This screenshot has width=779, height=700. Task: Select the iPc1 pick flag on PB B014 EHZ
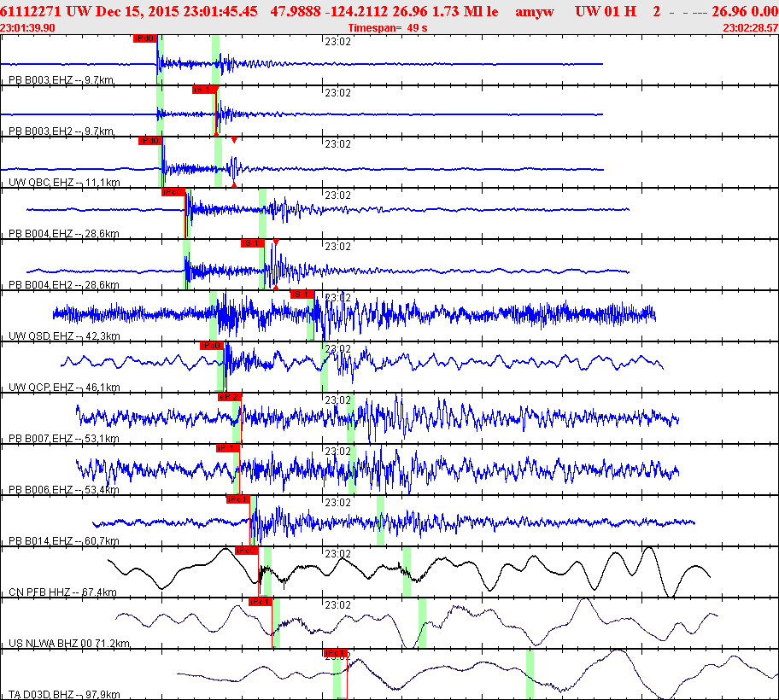point(238,499)
